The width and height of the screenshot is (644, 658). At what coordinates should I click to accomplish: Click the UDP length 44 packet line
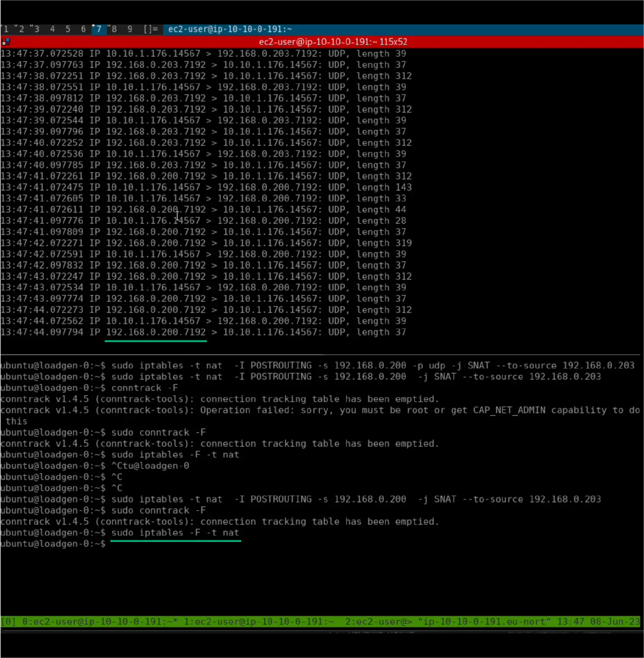(203, 210)
